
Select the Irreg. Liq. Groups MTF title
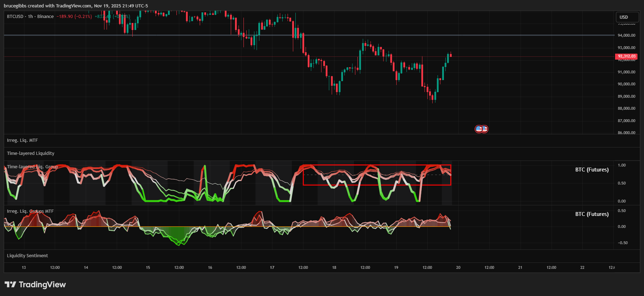coord(30,211)
